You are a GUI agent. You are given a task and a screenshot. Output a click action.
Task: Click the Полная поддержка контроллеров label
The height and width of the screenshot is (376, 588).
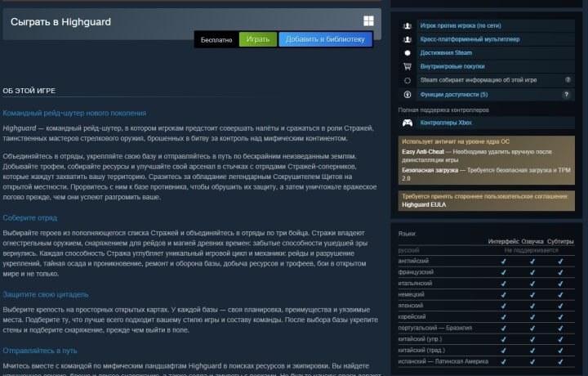click(x=443, y=110)
